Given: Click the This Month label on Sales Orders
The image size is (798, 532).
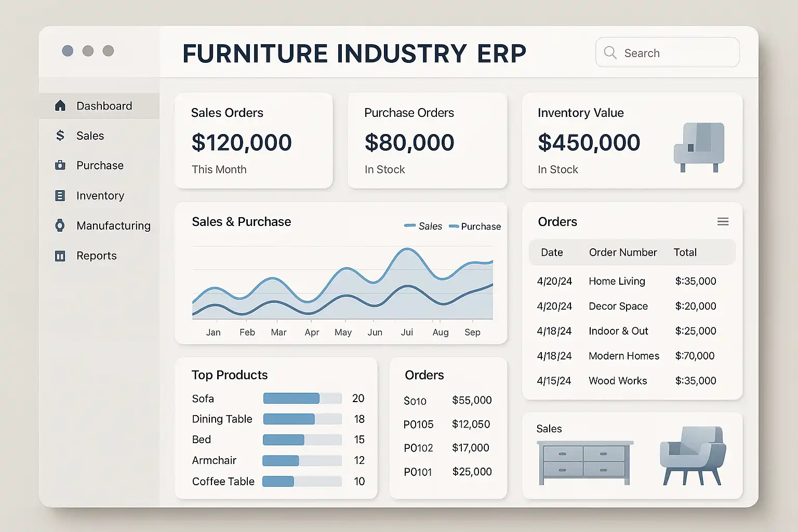Looking at the screenshot, I should [x=219, y=169].
